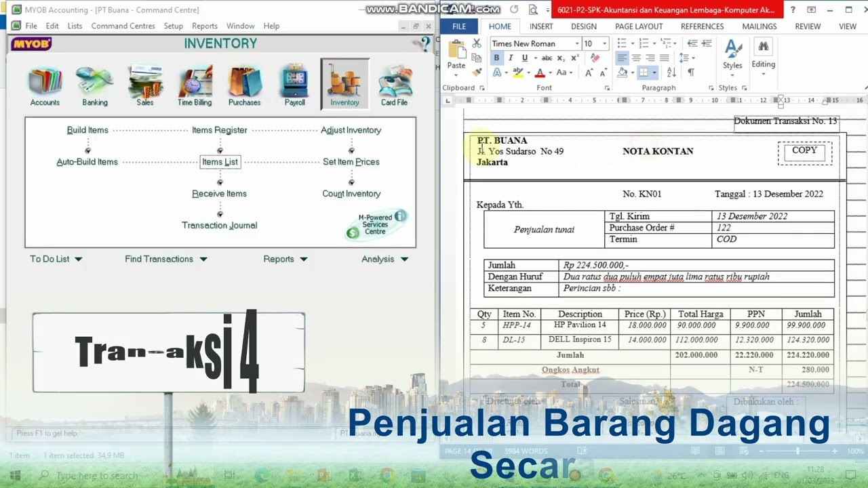Screen dimensions: 868x488
Task: Open the Accounts command centre
Action: (x=45, y=85)
